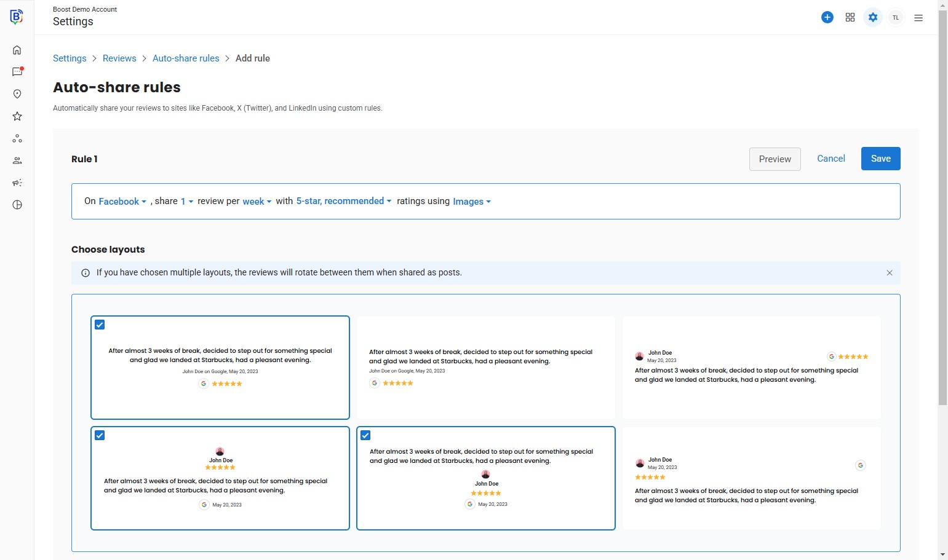
Task: Open the location pin icon in sidebar
Action: (17, 94)
